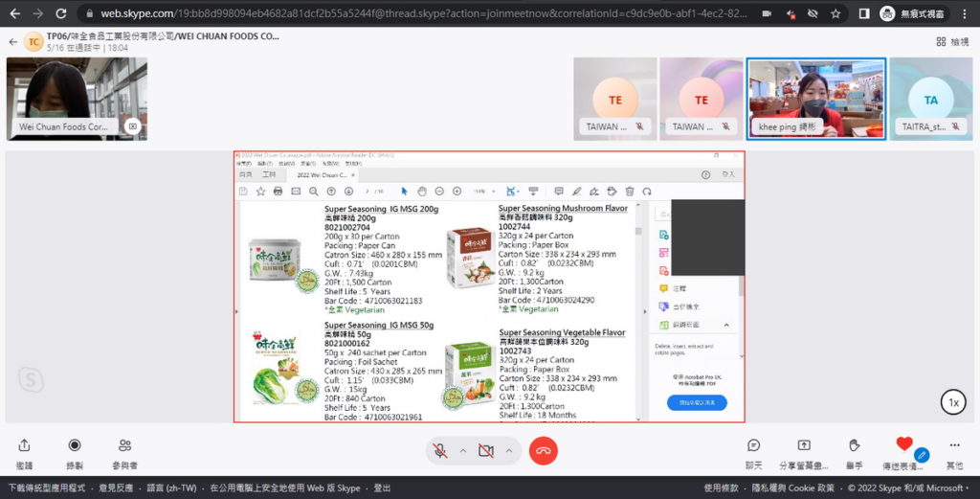
Task: End the call with red hang-up button
Action: click(x=544, y=451)
